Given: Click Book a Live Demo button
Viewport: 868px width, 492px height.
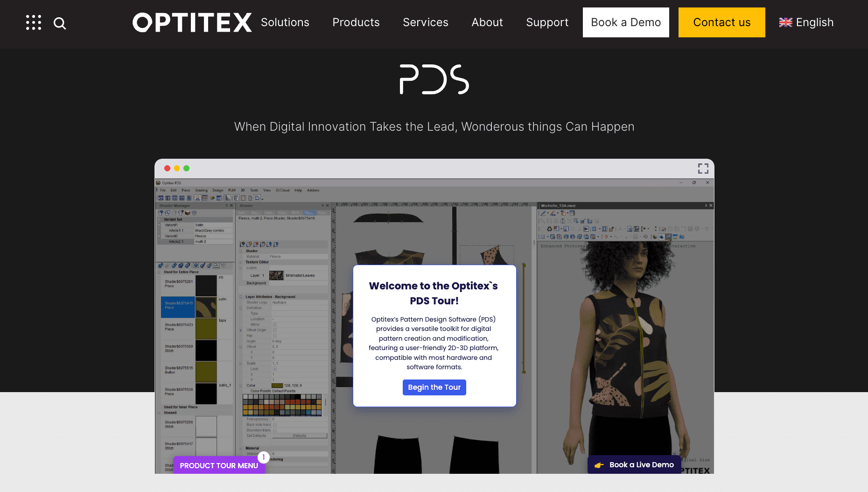Looking at the screenshot, I should point(634,465).
